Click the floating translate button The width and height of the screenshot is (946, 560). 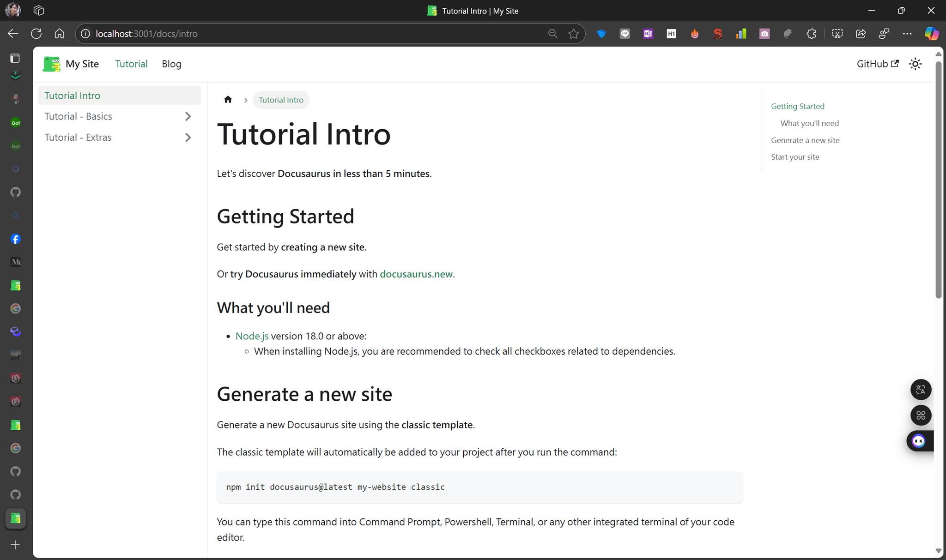click(x=921, y=390)
